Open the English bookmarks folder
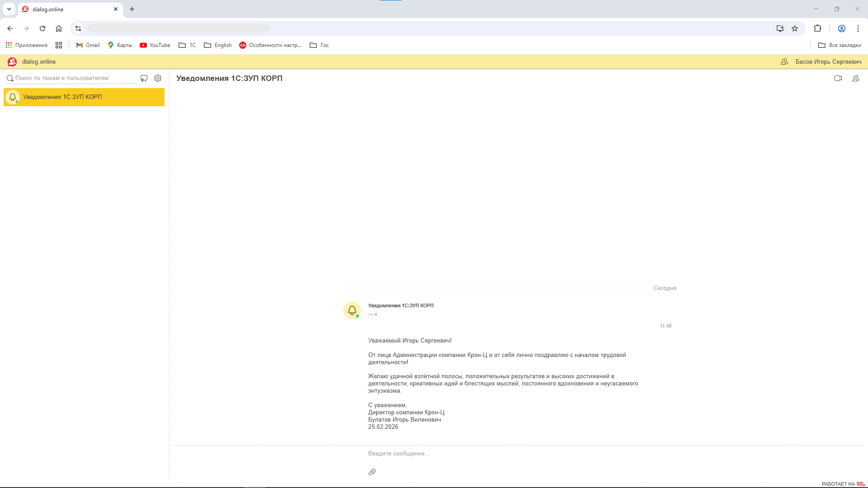This screenshot has height=488, width=868. [218, 45]
